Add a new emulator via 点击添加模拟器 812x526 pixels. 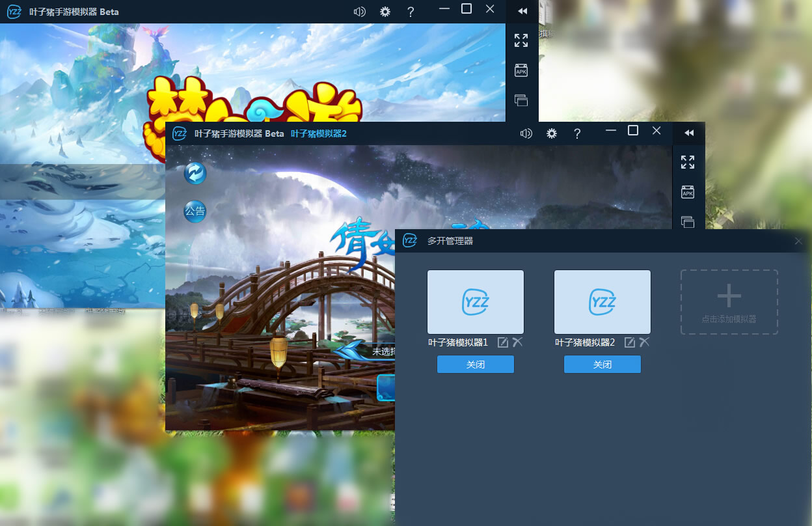(729, 302)
